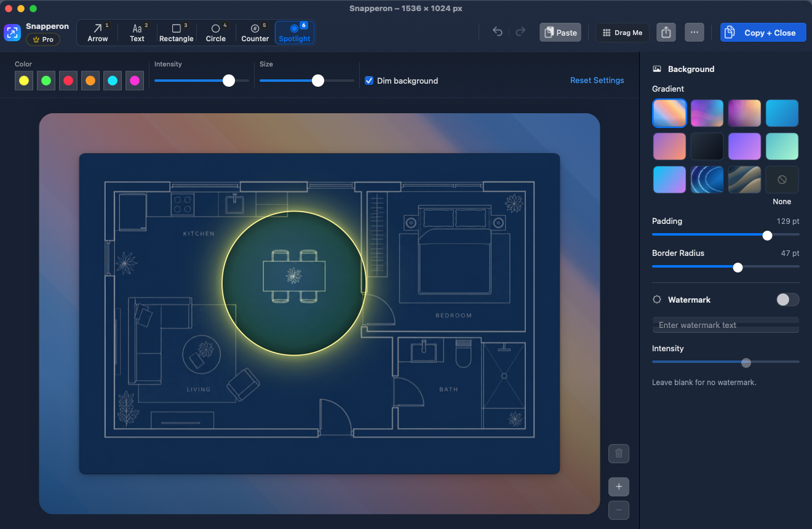Zoom out with the minus button

(x=619, y=510)
